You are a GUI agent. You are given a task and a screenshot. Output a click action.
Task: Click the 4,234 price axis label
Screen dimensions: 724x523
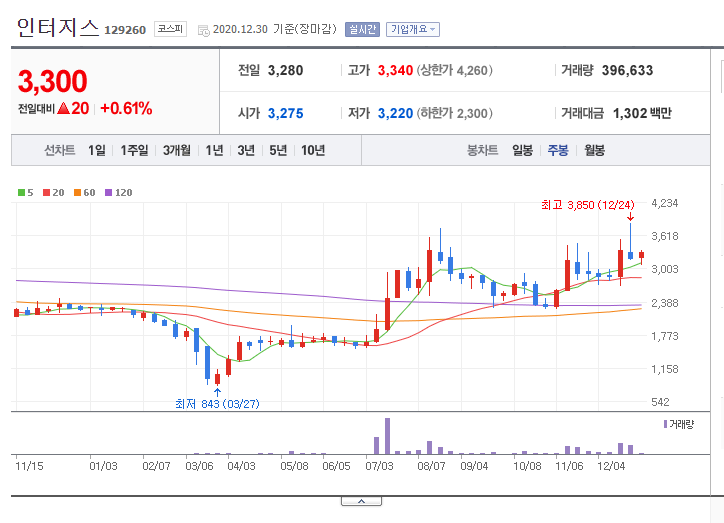point(664,204)
